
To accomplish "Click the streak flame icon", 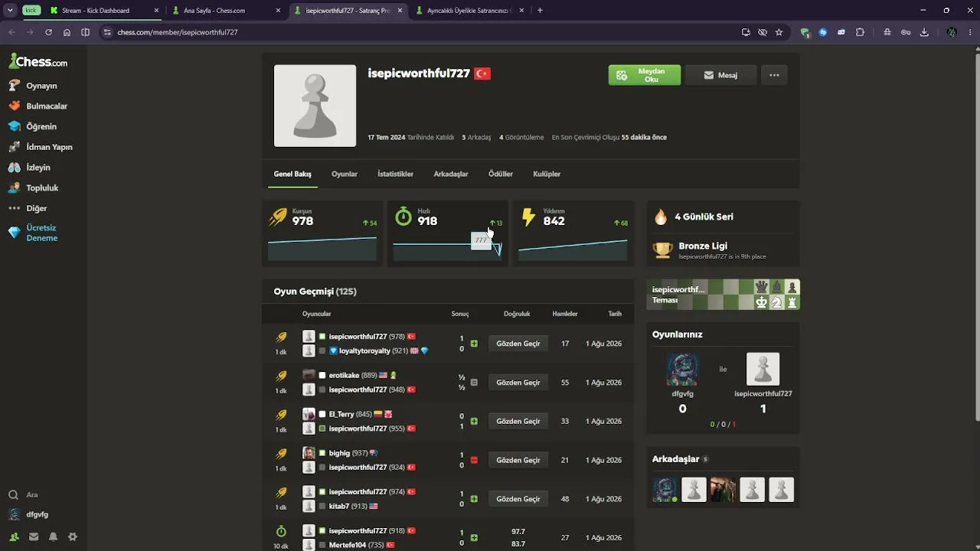I will 661,217.
